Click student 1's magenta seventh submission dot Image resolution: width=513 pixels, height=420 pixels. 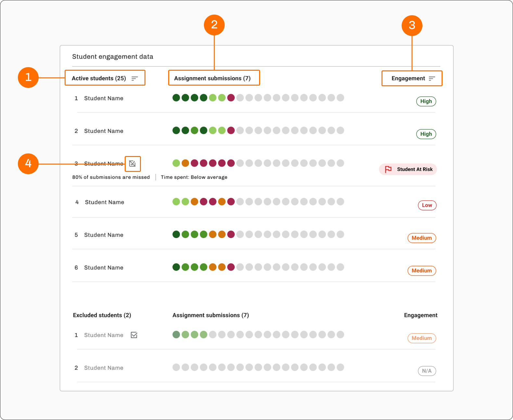pyautogui.click(x=231, y=98)
